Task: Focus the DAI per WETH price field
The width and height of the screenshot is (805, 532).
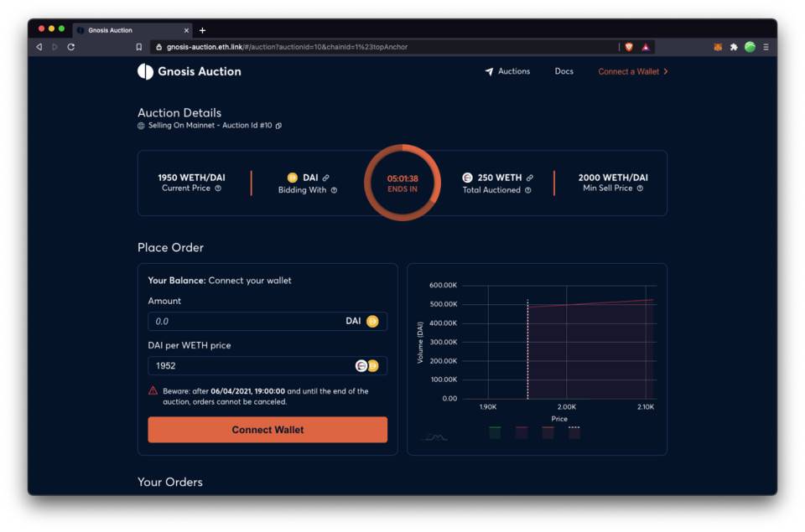Action: click(x=267, y=366)
